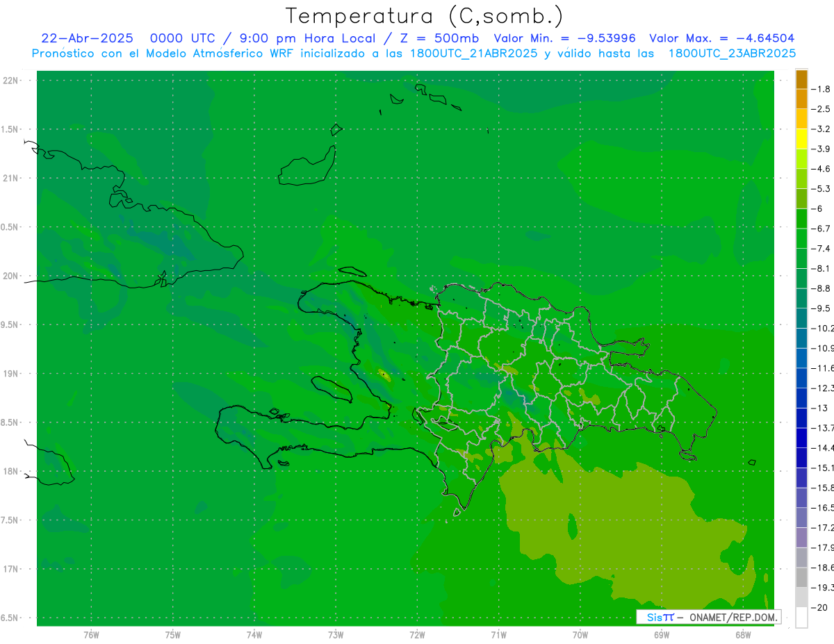Click the "75W" longitude label
The image size is (834, 644).
[x=172, y=635]
